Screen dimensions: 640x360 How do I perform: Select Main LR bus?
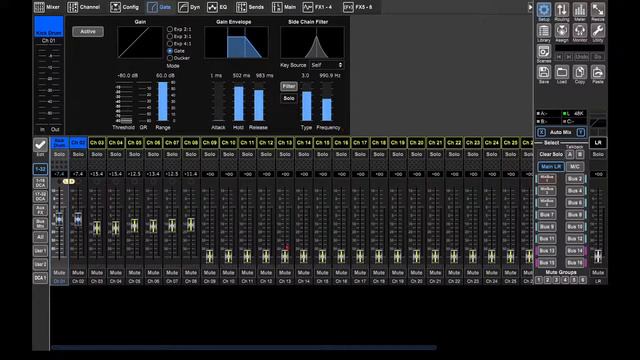(551, 167)
